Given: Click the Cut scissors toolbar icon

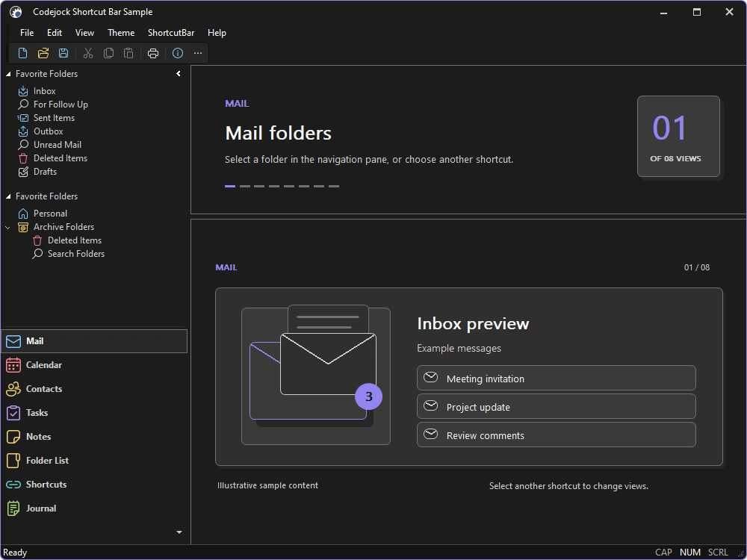Looking at the screenshot, I should click(88, 53).
